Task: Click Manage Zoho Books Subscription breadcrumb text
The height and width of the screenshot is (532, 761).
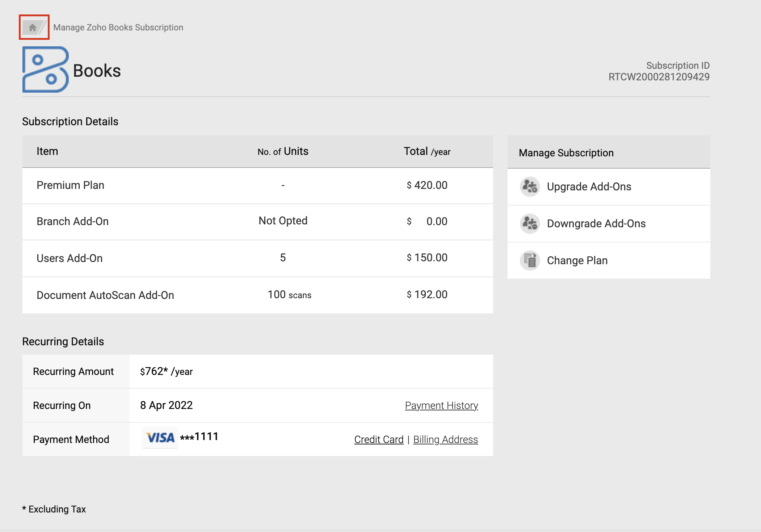Action: pyautogui.click(x=118, y=28)
